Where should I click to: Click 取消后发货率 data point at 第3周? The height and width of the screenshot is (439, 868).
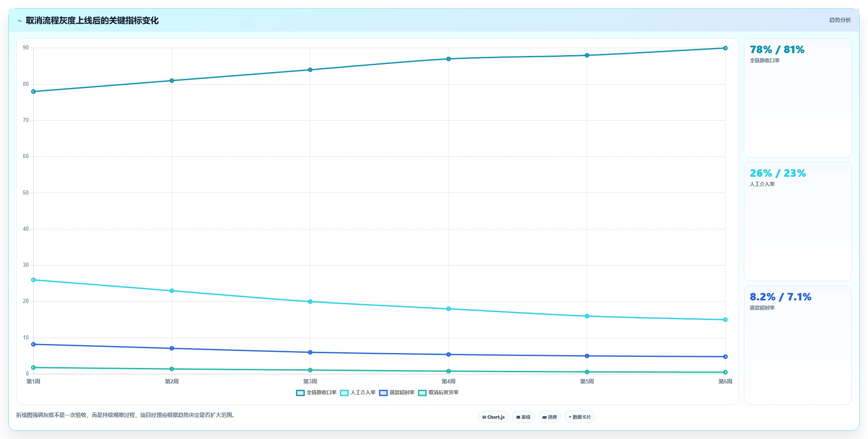(x=310, y=370)
